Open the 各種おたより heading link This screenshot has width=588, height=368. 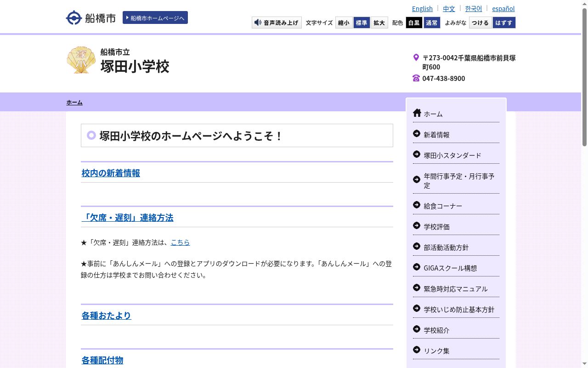107,316
